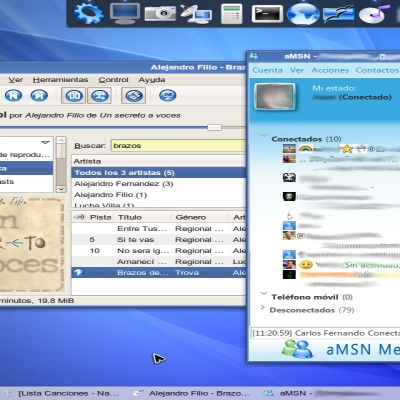The image size is (400, 400).
Task: Sort tracks by Pista column
Action: (x=101, y=217)
